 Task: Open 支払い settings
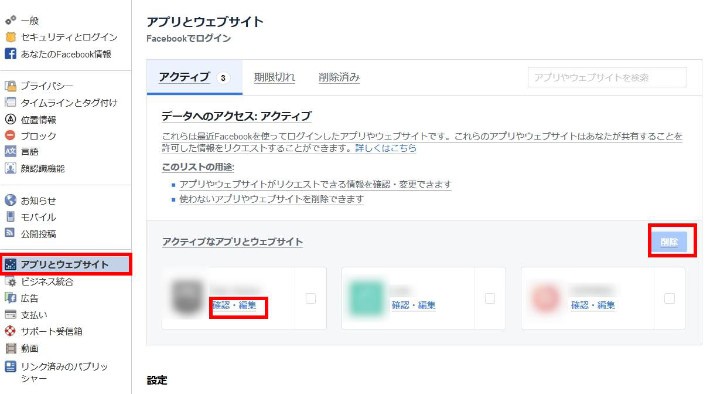coord(34,315)
